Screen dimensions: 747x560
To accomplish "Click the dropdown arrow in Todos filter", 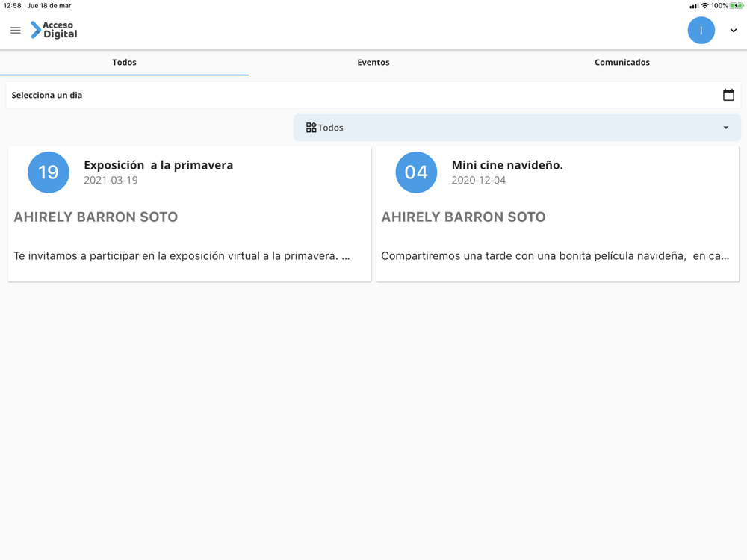I will [725, 128].
